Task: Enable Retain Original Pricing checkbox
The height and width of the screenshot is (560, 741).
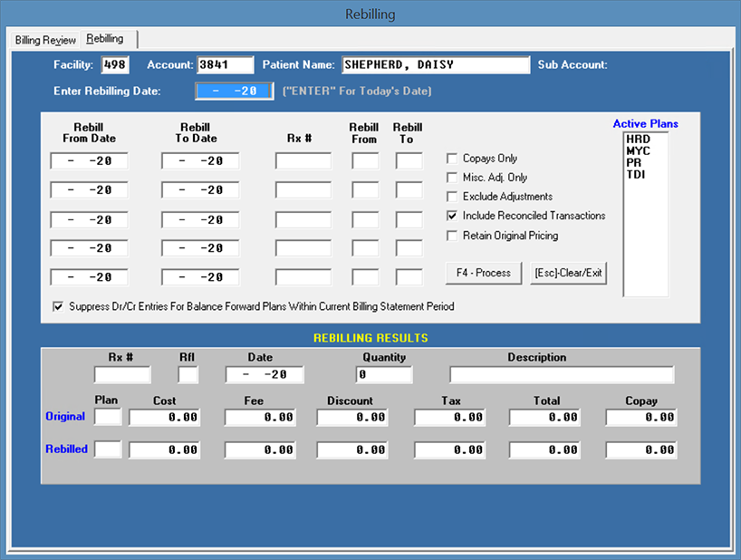Action: pyautogui.click(x=453, y=236)
